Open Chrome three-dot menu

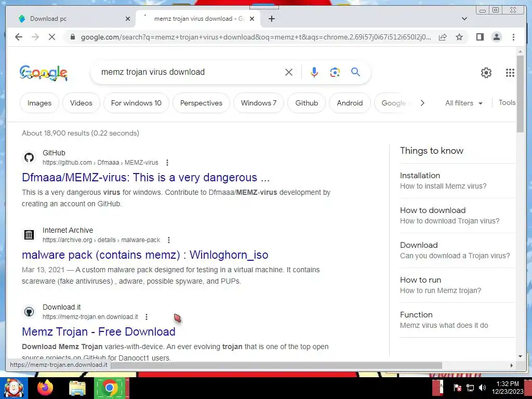(513, 37)
